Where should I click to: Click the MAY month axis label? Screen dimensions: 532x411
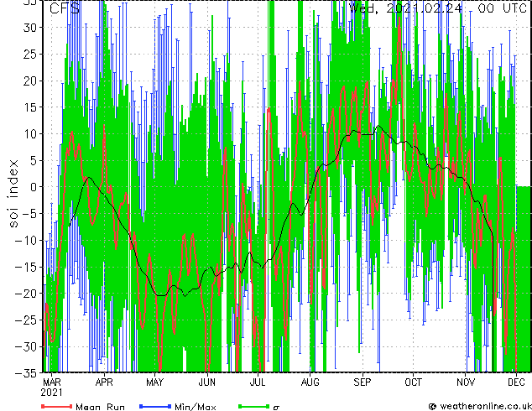(x=154, y=382)
